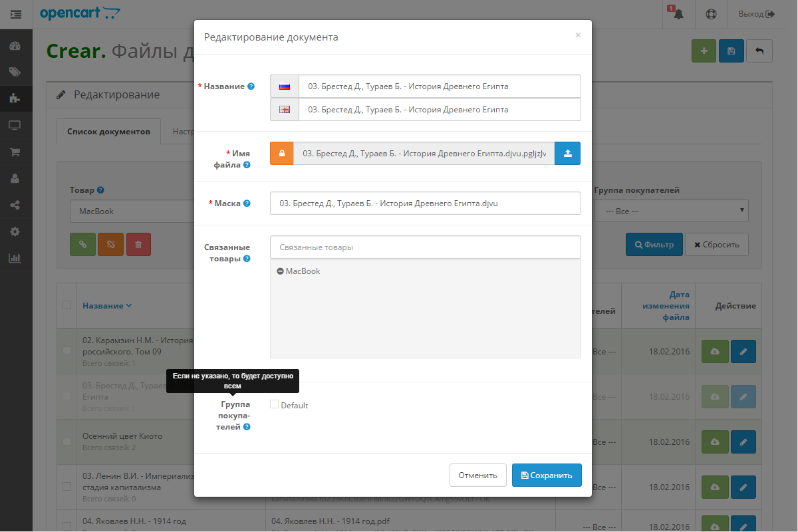Open the Design monitor sidebar icon
Viewport: 798px width, 532px height.
click(15, 125)
